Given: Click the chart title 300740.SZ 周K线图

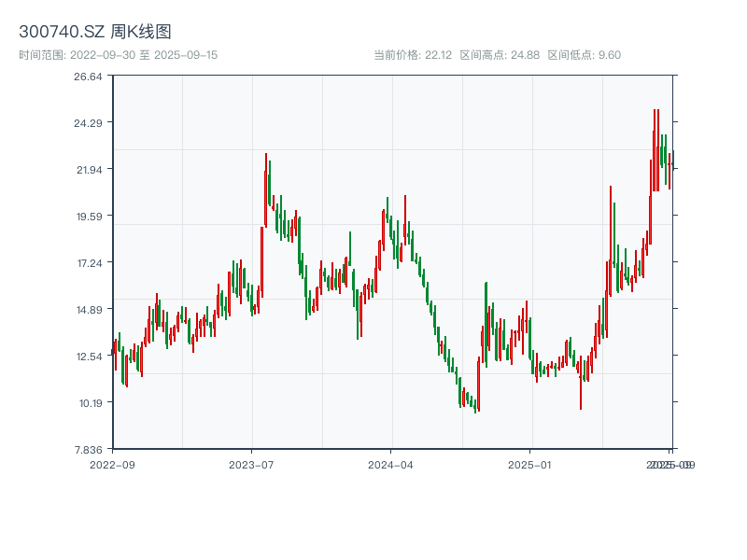Looking at the screenshot, I should [95, 32].
